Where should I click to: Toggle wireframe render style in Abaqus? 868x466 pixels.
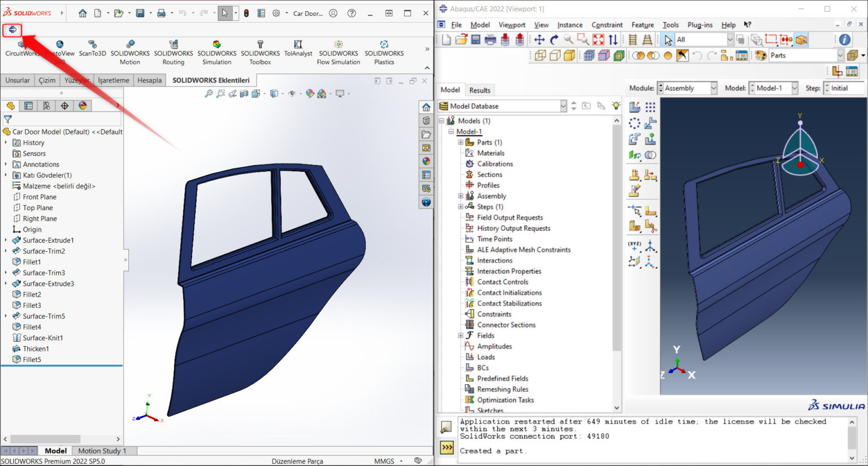click(540, 54)
